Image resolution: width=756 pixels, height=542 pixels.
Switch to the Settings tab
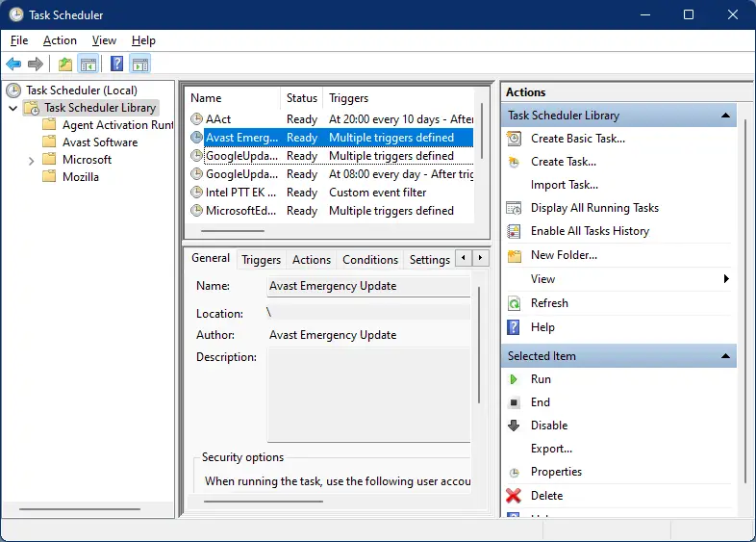430,260
